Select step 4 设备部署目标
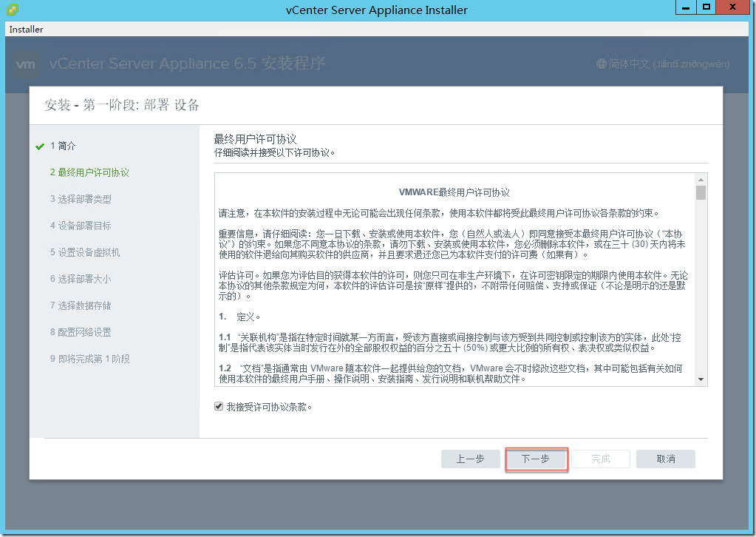The image size is (756, 537). pos(81,226)
